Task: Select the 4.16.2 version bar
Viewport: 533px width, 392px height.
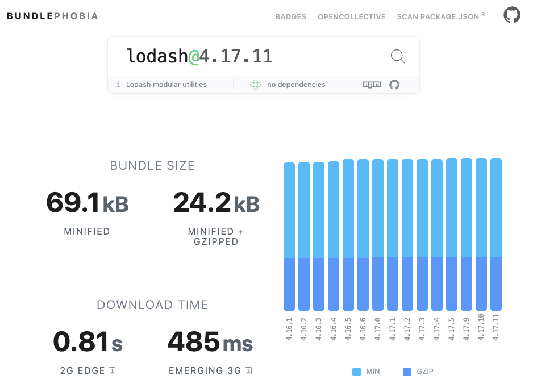Action: (x=304, y=236)
